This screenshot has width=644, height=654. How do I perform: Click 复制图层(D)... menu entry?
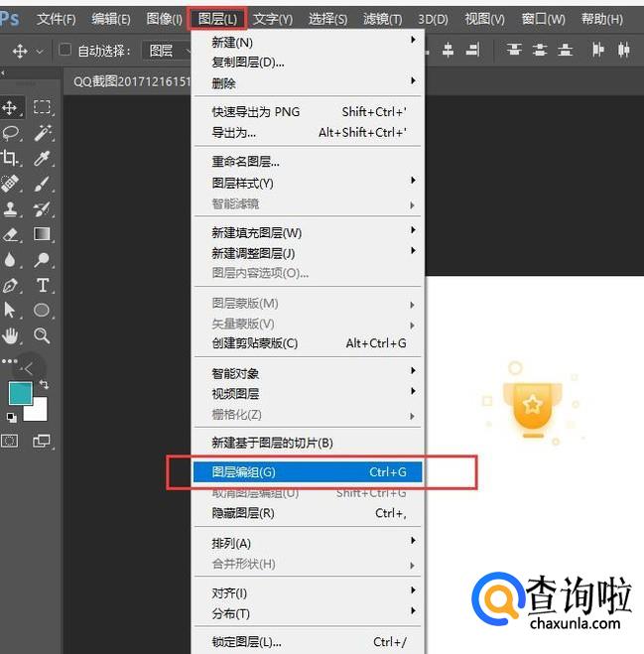[248, 62]
